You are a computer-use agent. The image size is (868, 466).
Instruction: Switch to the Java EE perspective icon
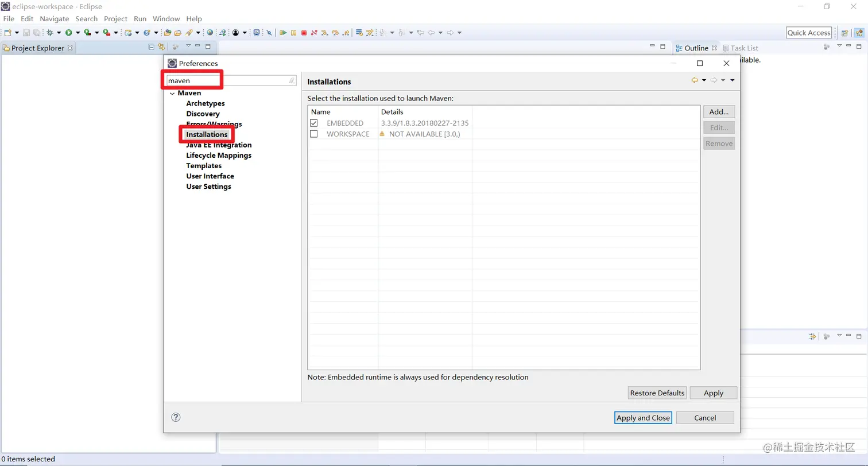(x=858, y=33)
